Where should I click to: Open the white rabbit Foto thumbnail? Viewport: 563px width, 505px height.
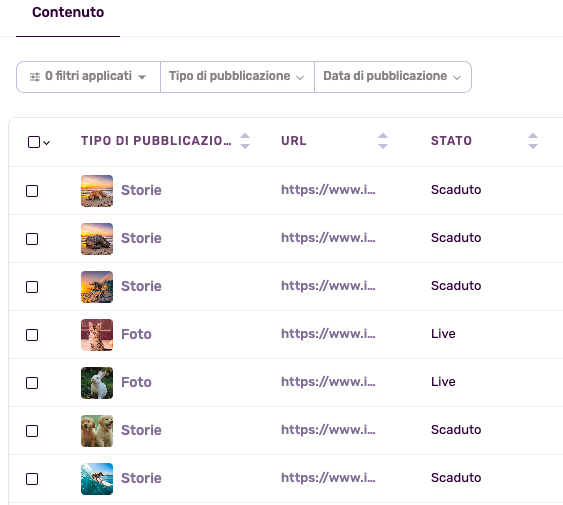point(97,383)
